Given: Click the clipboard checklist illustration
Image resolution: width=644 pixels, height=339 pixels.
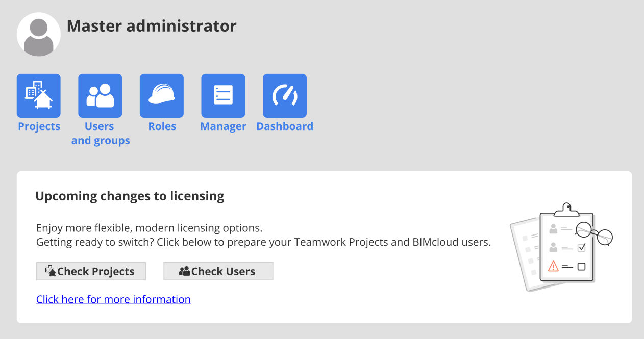Looking at the screenshot, I should [561, 247].
